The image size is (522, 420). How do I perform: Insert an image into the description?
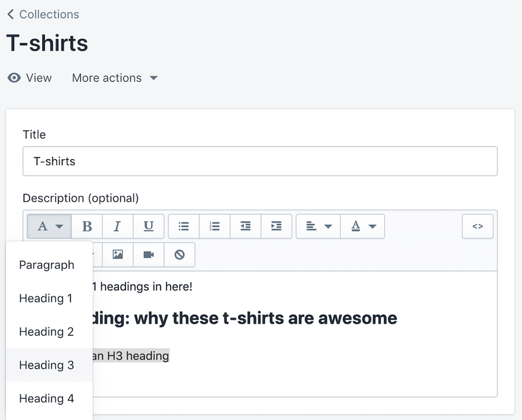pyautogui.click(x=118, y=255)
